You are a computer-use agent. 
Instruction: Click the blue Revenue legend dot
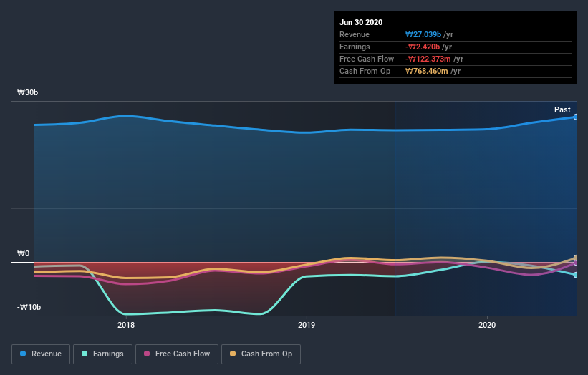[23, 354]
